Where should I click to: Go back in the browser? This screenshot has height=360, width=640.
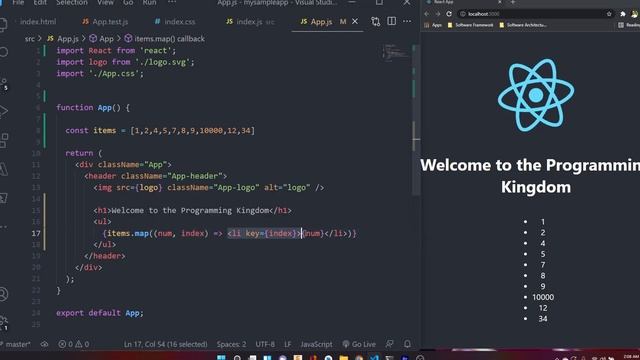[x=427, y=14]
